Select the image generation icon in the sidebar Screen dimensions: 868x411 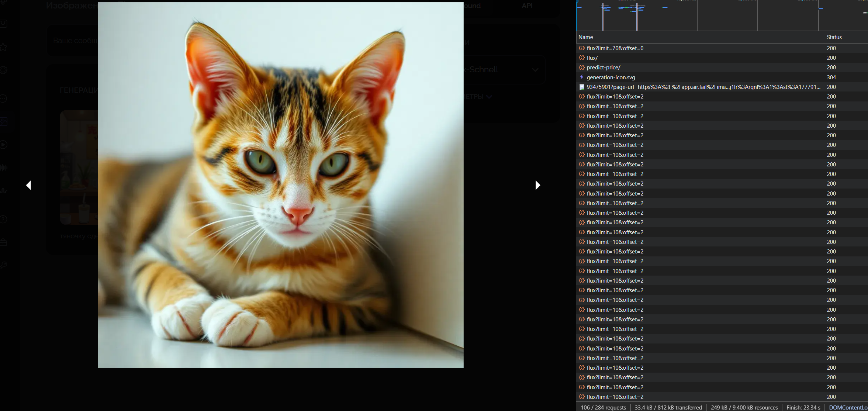pos(3,122)
